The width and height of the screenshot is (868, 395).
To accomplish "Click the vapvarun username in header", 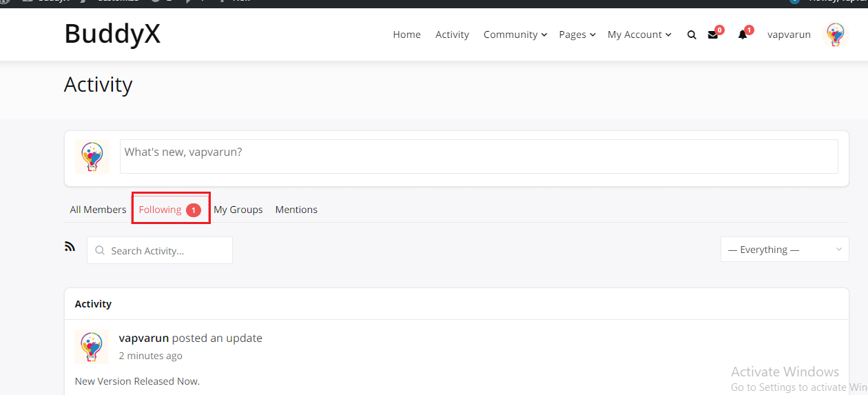I will (x=789, y=34).
